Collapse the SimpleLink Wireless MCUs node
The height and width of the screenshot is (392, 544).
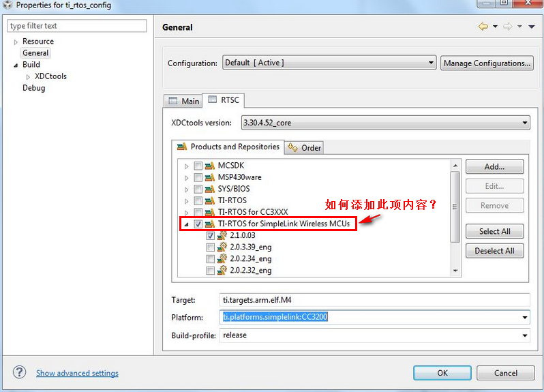(186, 224)
